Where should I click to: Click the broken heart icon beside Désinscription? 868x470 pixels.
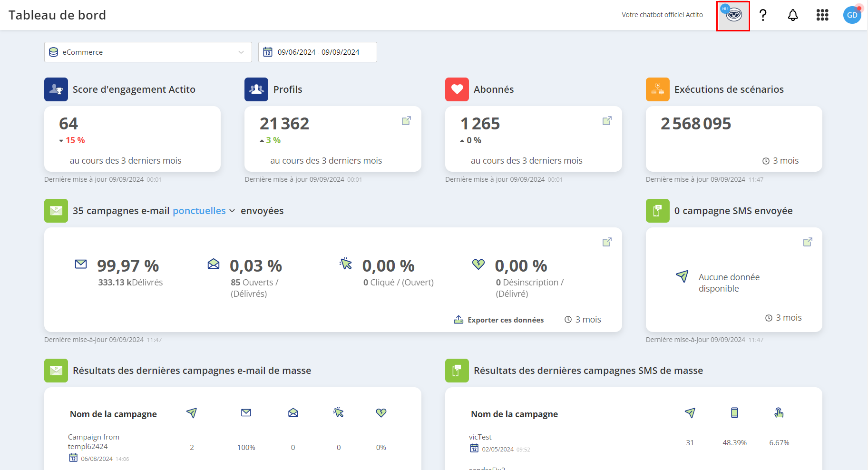point(478,264)
